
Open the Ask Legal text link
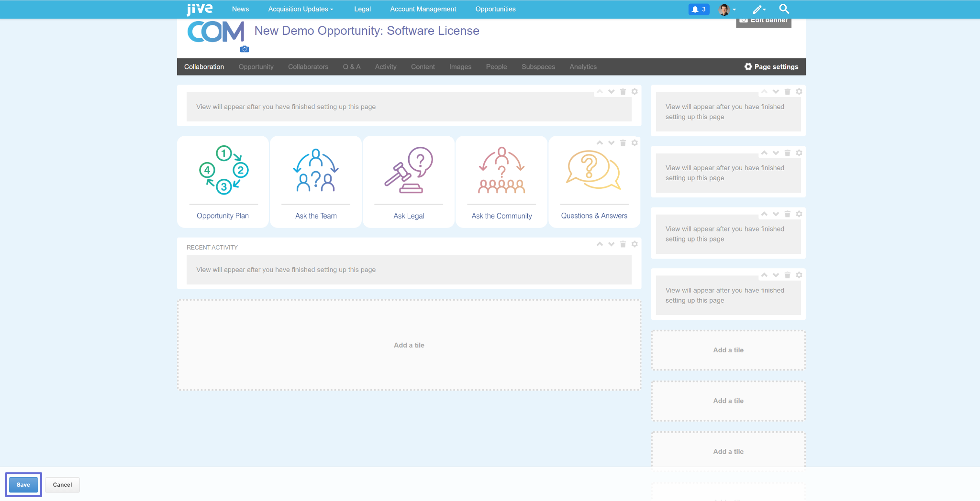409,216
